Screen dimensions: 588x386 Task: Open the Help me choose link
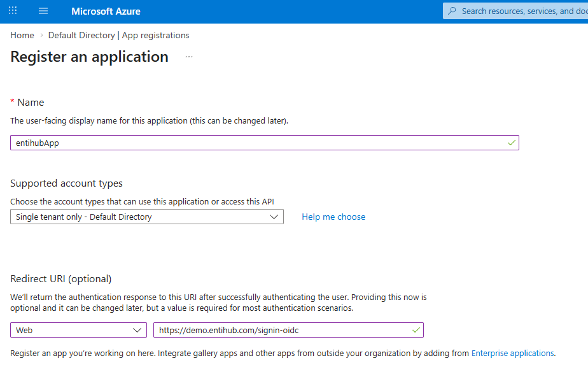(x=333, y=217)
